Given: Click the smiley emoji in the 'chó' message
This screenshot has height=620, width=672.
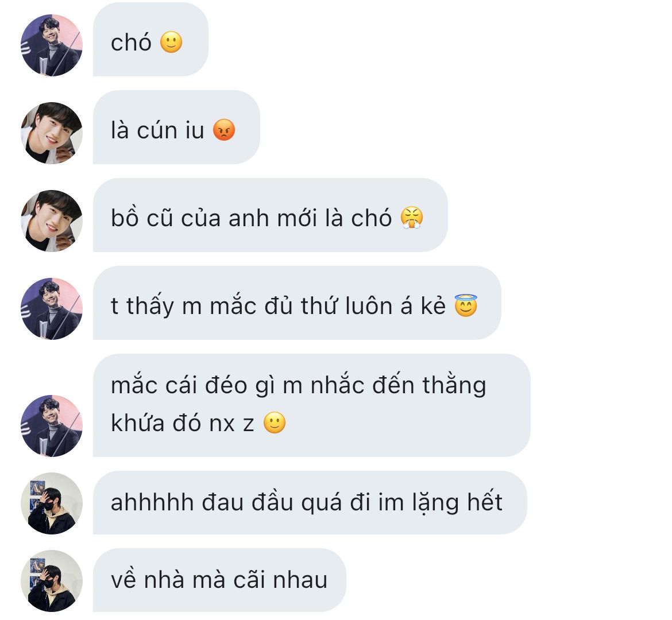Looking at the screenshot, I should click(171, 42).
